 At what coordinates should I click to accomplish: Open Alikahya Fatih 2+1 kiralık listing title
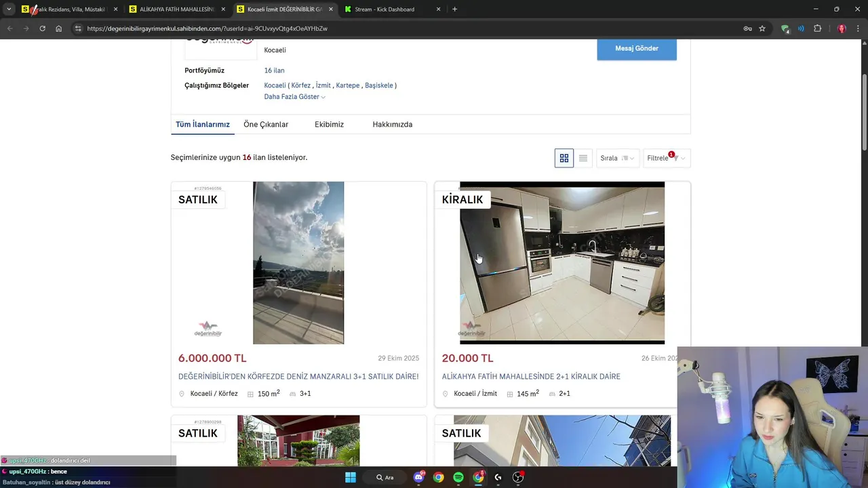(531, 377)
